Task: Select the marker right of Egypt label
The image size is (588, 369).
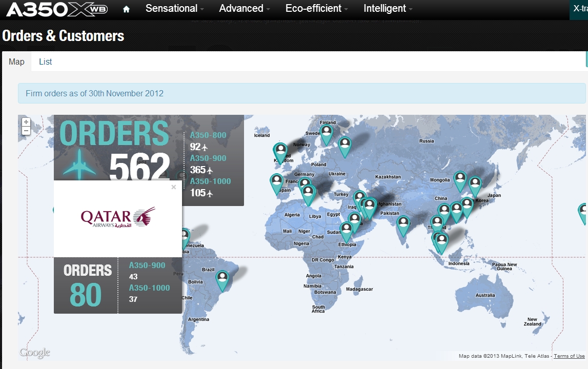Action: [354, 222]
